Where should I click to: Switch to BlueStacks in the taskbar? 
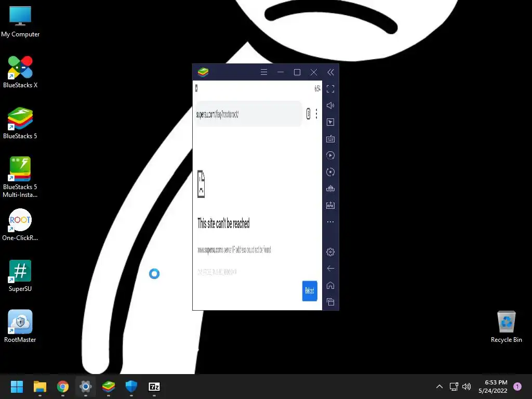[x=109, y=387]
